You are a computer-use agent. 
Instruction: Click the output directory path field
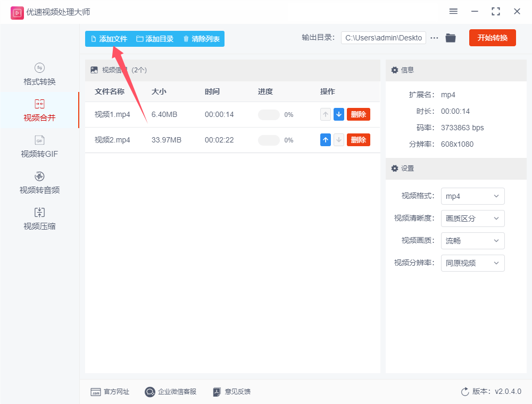tap(383, 38)
